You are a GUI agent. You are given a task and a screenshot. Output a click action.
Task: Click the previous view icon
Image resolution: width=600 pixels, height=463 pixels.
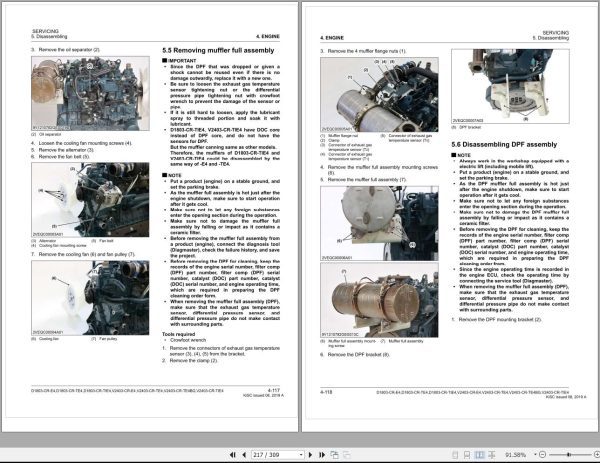point(334,455)
